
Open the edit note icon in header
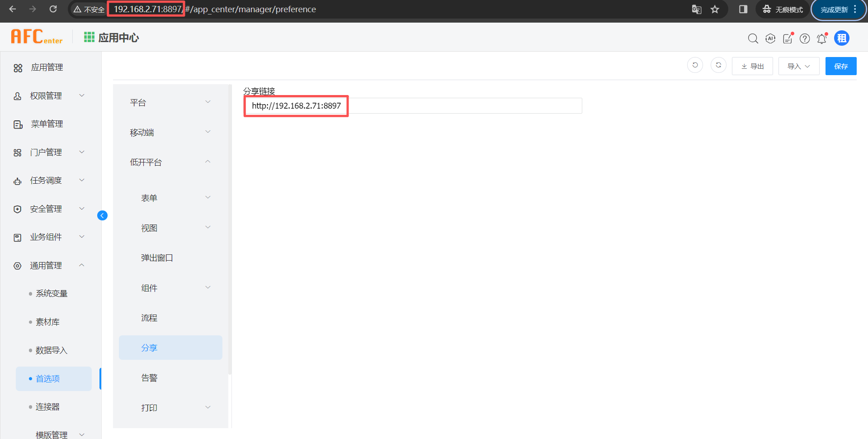(x=788, y=38)
